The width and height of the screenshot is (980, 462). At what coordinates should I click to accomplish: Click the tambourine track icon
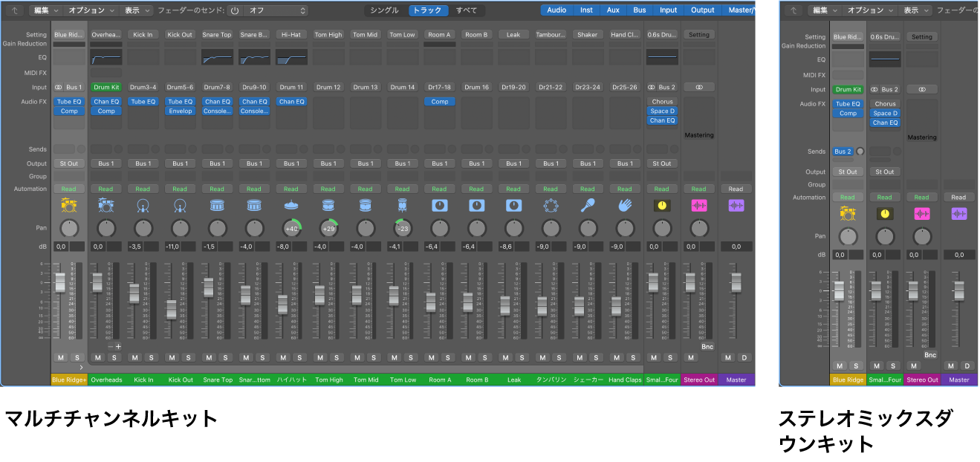tap(550, 206)
